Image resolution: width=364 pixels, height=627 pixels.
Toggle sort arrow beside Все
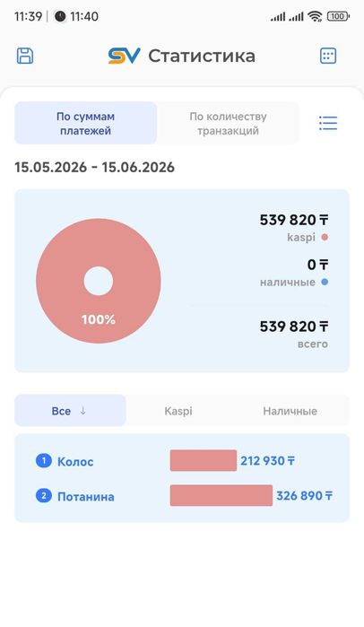(x=82, y=411)
